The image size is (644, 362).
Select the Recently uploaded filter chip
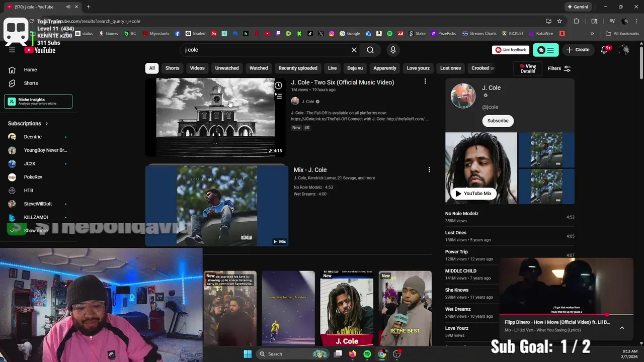298,68
